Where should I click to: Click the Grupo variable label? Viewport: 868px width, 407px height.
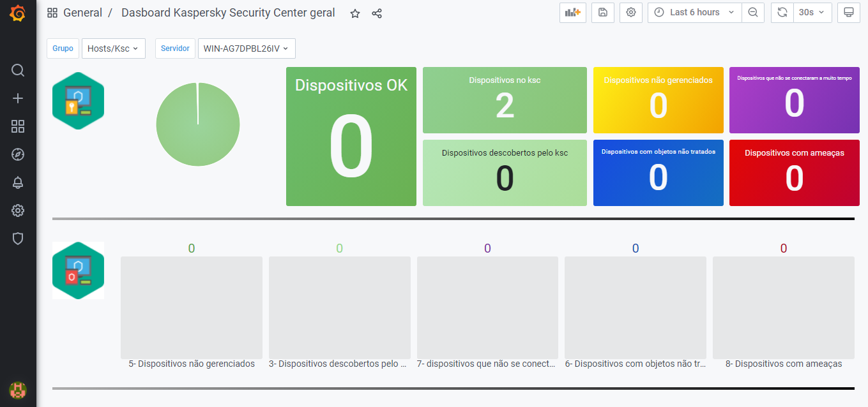[63, 48]
